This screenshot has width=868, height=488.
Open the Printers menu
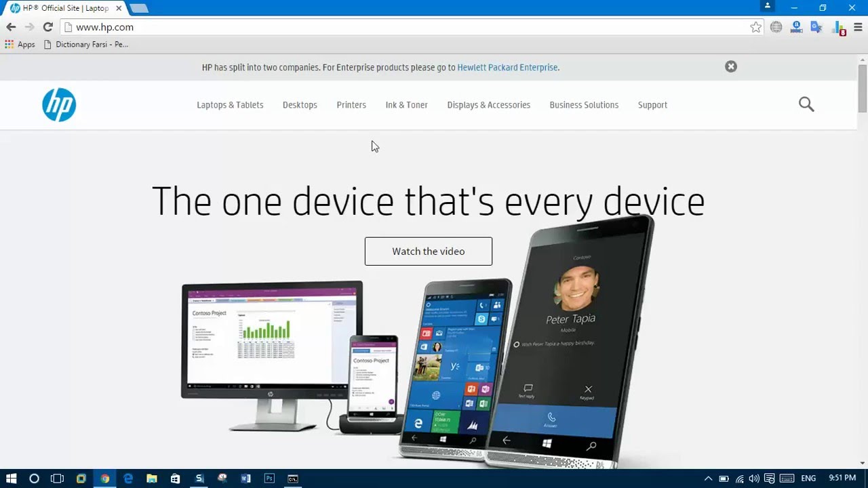[351, 105]
